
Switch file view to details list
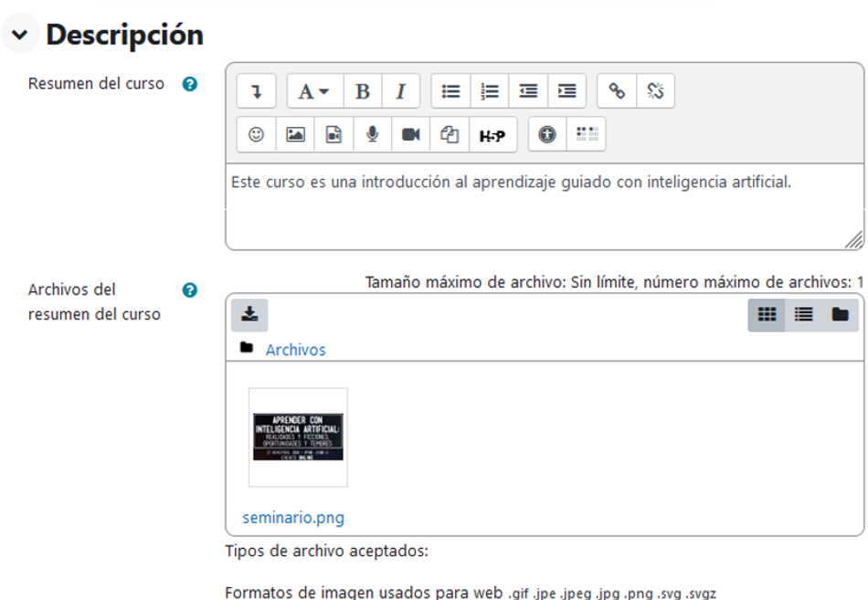pyautogui.click(x=803, y=314)
